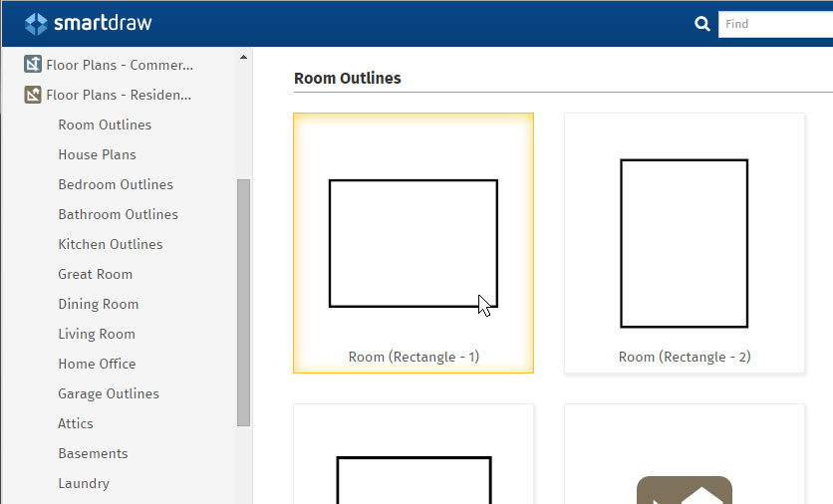Collapse Floor Plans - Residential category
833x504 pixels.
(119, 95)
